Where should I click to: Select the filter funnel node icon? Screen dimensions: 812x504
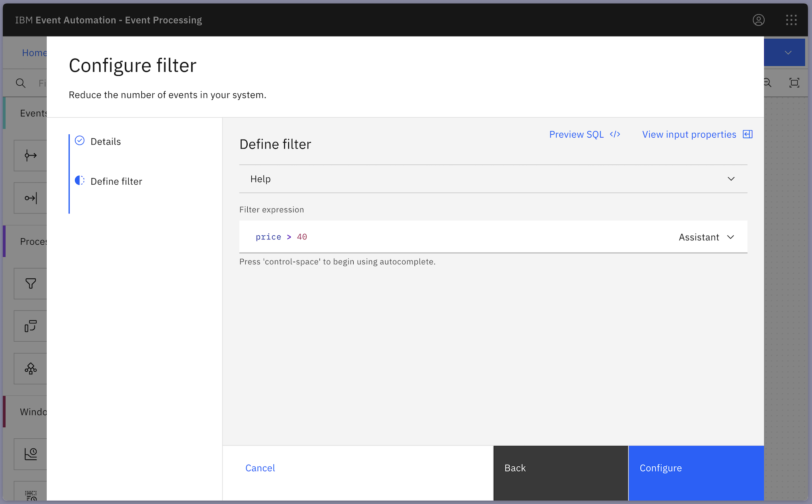click(x=30, y=283)
